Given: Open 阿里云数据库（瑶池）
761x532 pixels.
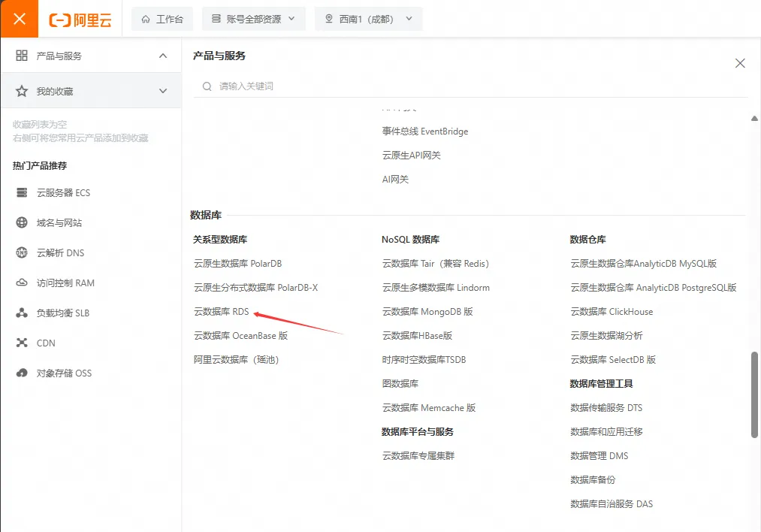Looking at the screenshot, I should click(237, 360).
